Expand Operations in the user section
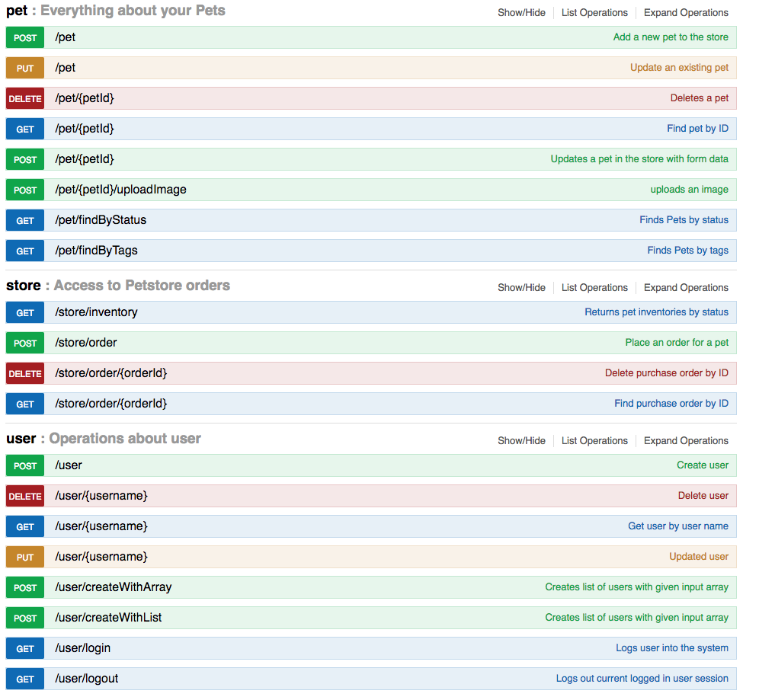 click(x=686, y=441)
